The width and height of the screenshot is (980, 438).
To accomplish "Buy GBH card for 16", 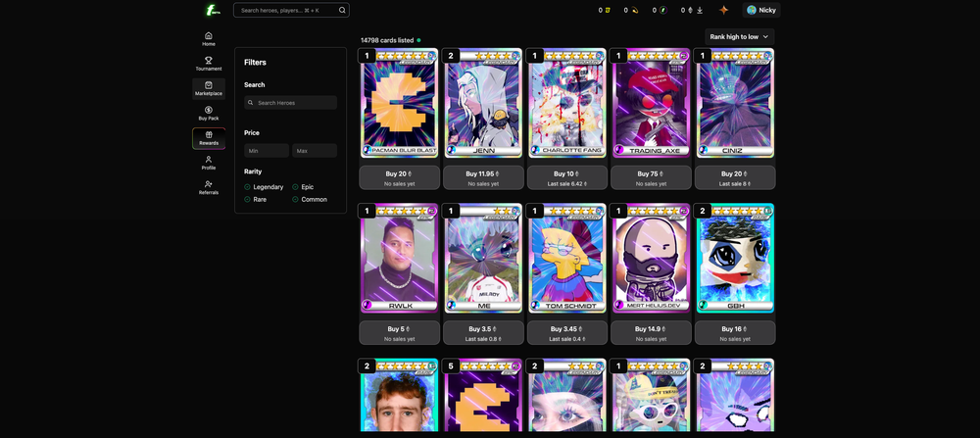I will point(735,332).
